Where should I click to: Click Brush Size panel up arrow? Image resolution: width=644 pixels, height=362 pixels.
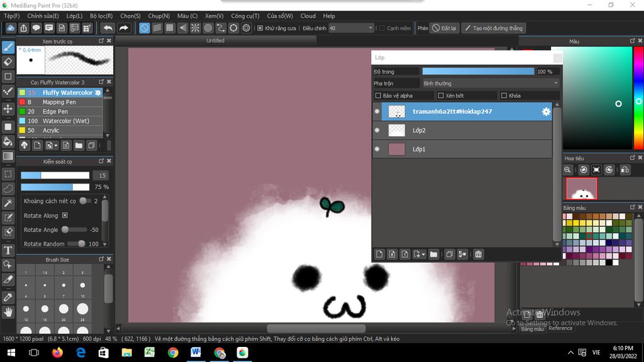coord(108,266)
